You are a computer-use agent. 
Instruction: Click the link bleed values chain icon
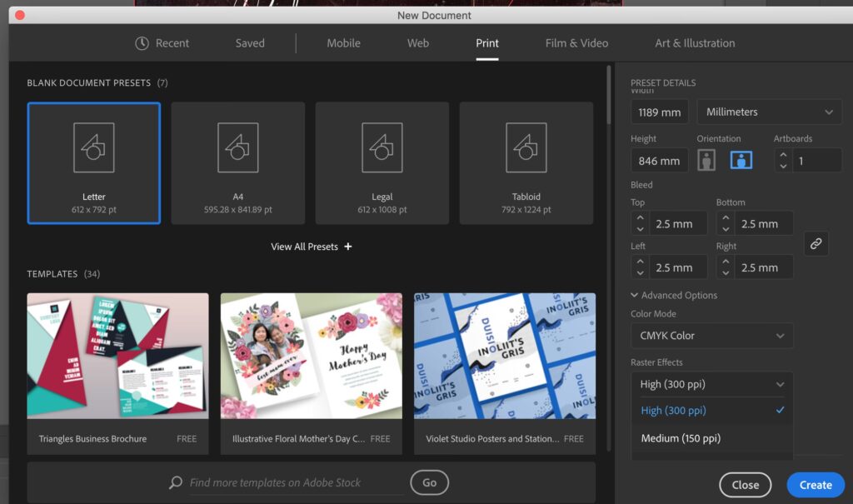[x=816, y=244]
